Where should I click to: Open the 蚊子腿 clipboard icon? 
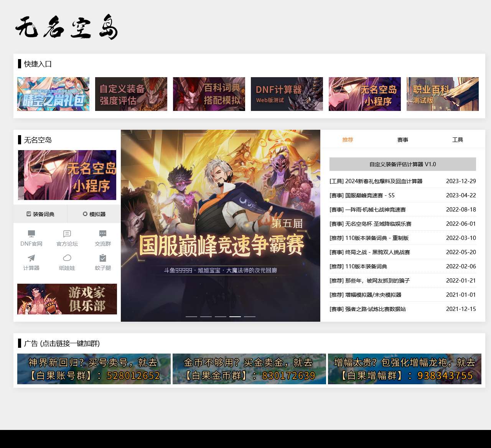[103, 258]
